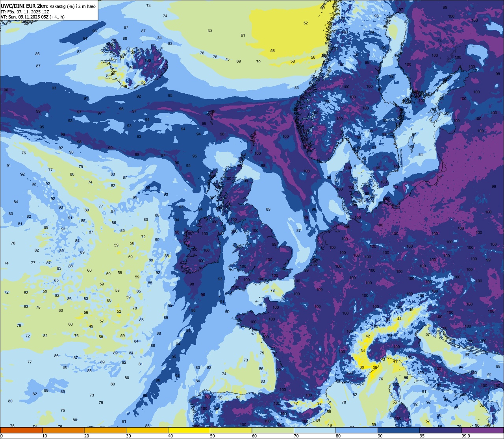Click the 60–70 pale green legend swatch
Screen dimensions: 504x439
[273, 430]
